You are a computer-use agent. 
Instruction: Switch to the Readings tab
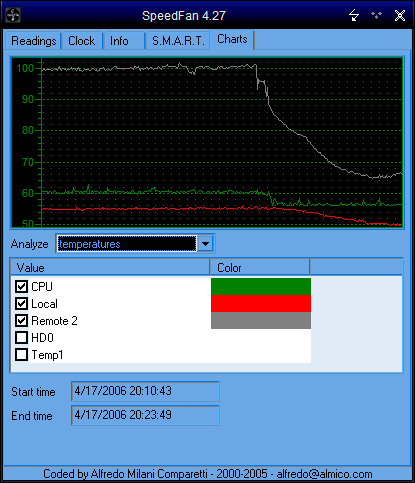(33, 41)
